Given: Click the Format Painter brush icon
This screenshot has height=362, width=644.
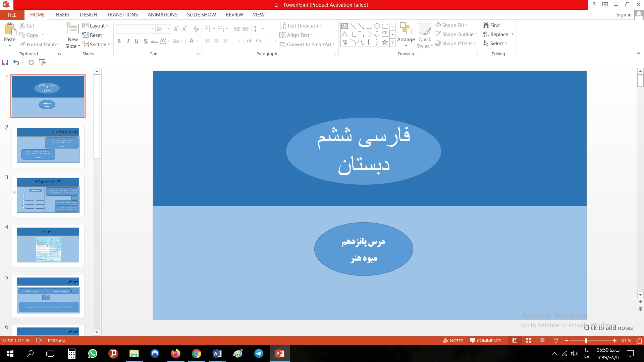Looking at the screenshot, I should pos(22,44).
